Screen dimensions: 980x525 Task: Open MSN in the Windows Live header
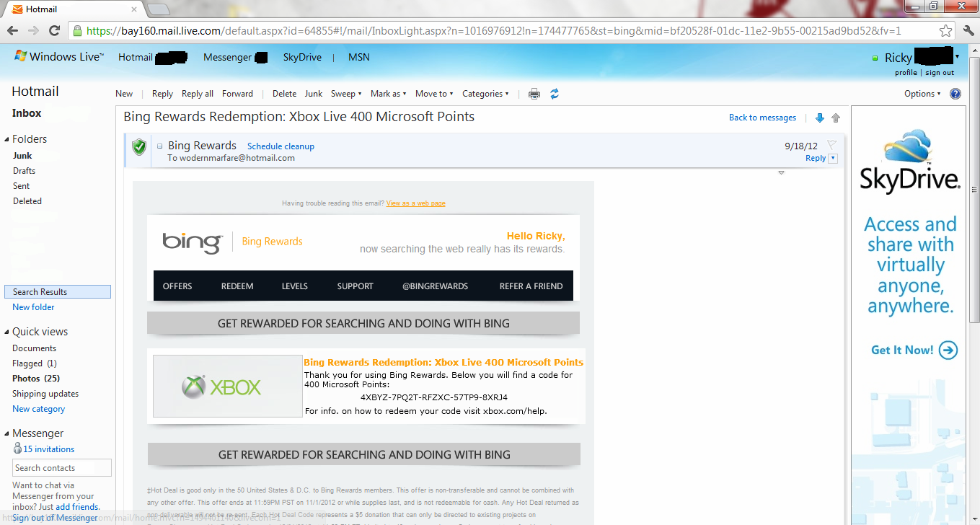tap(358, 57)
